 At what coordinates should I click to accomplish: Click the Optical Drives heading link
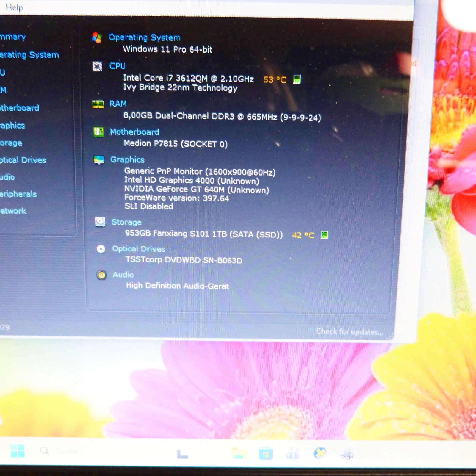tap(139, 249)
